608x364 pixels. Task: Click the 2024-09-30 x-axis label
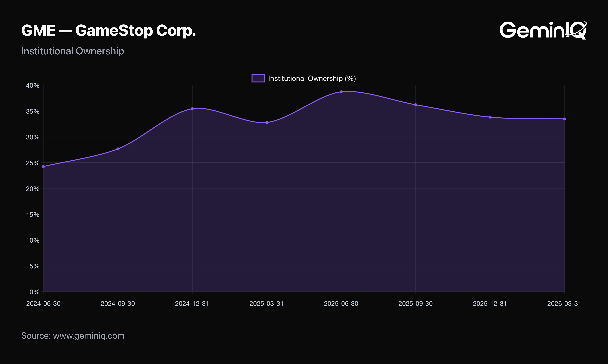[x=118, y=304]
